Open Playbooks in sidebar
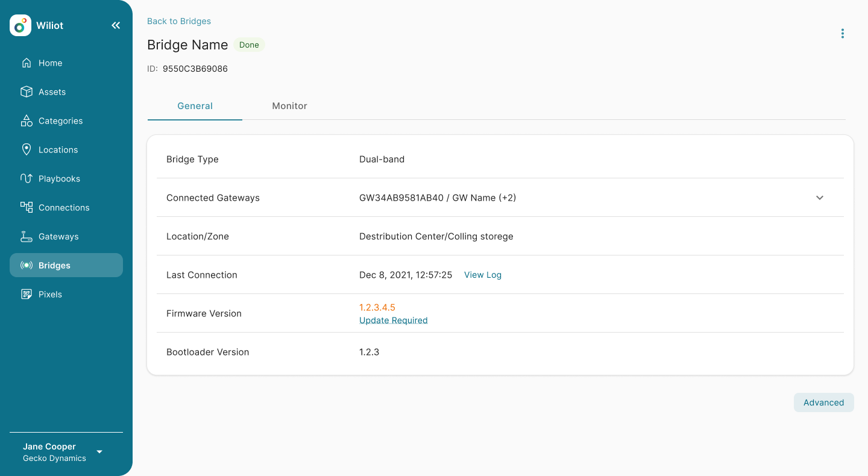The width and height of the screenshot is (868, 476). click(x=66, y=178)
